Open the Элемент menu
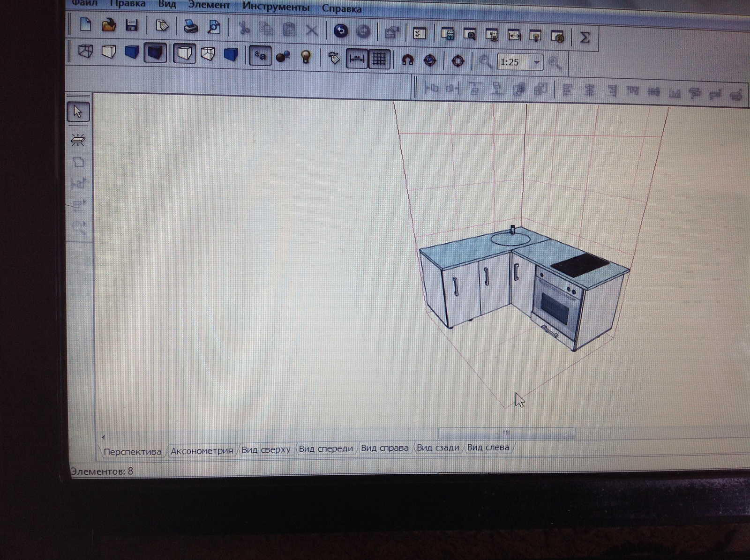750x560 pixels. point(209,5)
